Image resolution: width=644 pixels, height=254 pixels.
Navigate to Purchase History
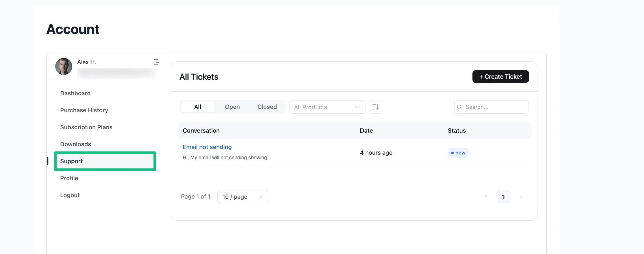click(84, 110)
